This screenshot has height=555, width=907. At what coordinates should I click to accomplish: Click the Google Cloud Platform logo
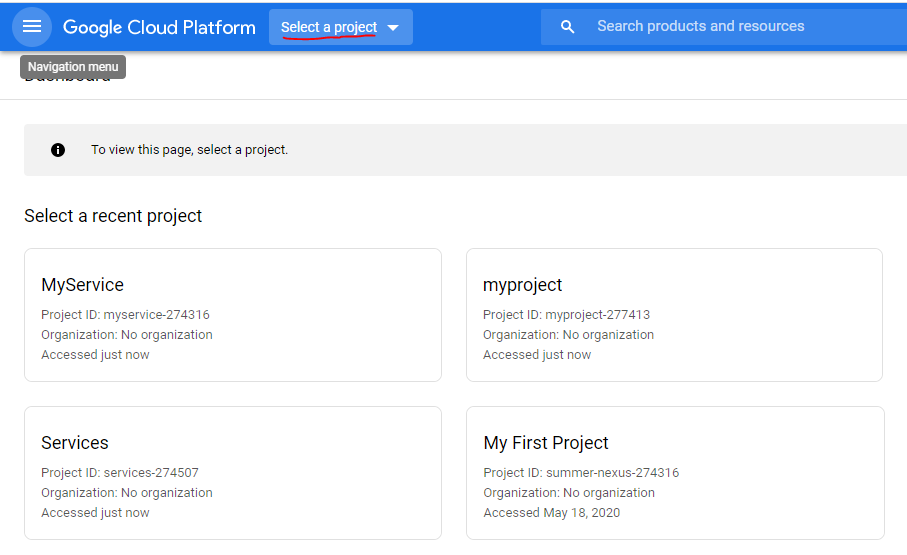pyautogui.click(x=159, y=27)
